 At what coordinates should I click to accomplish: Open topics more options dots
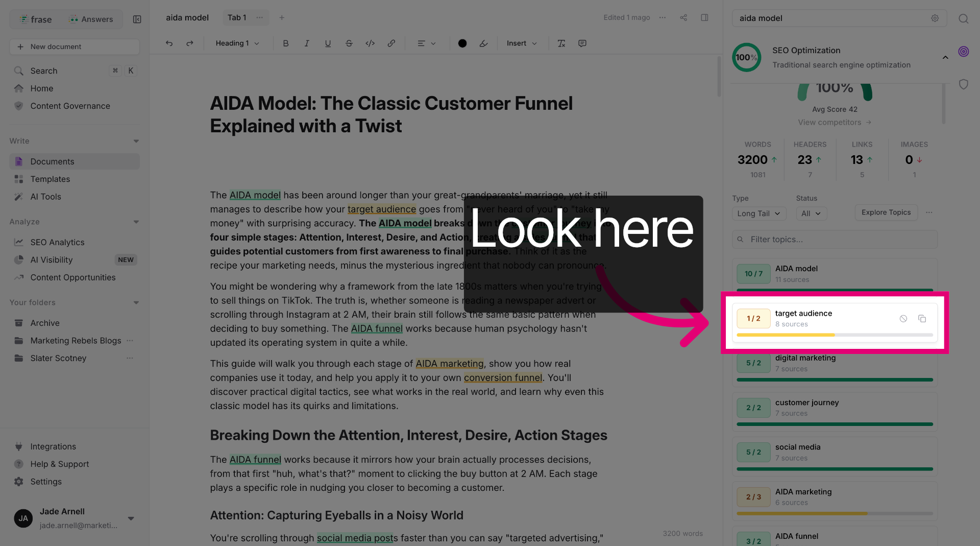coord(929,212)
